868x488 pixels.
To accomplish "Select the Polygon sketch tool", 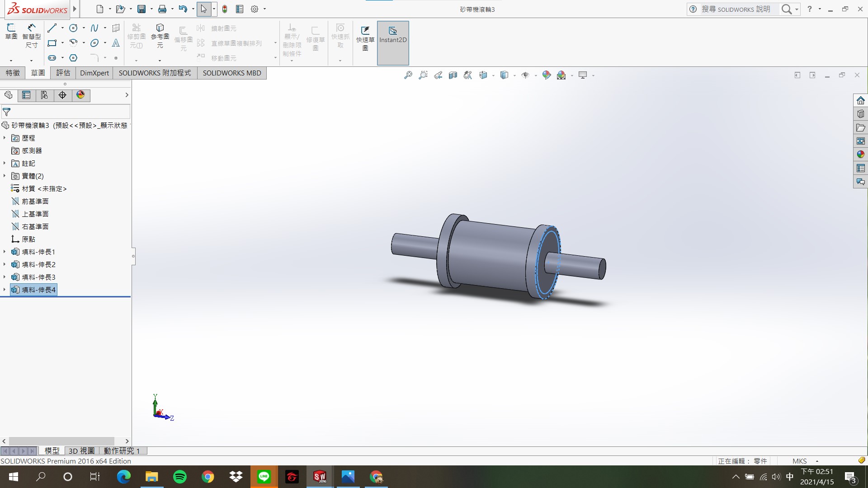I will [73, 58].
